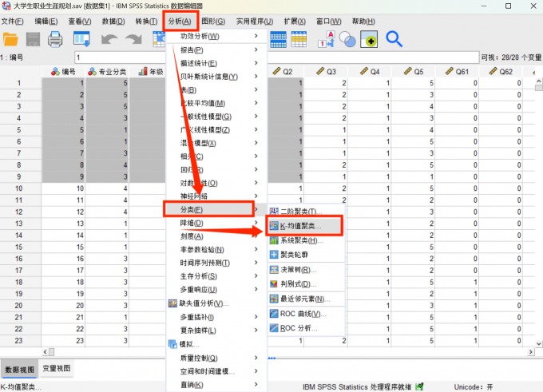Select the Q3 column header
Image resolution: width=543 pixels, height=392 pixels.
click(327, 72)
